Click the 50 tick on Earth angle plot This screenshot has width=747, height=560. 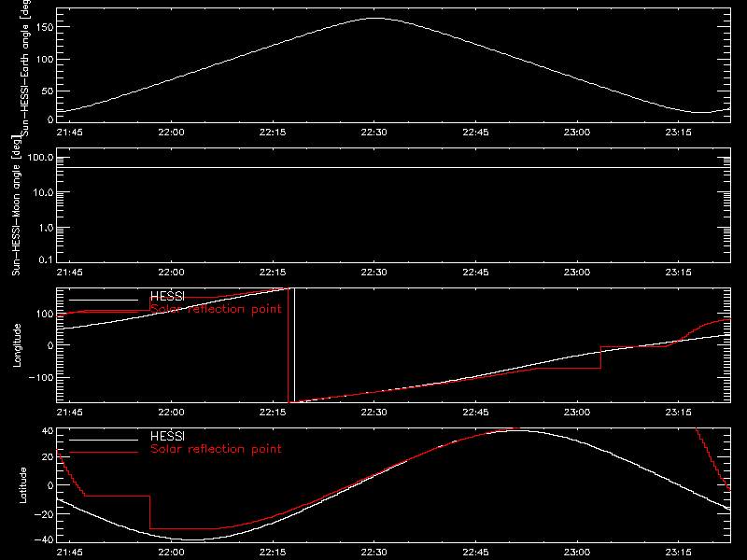click(48, 91)
